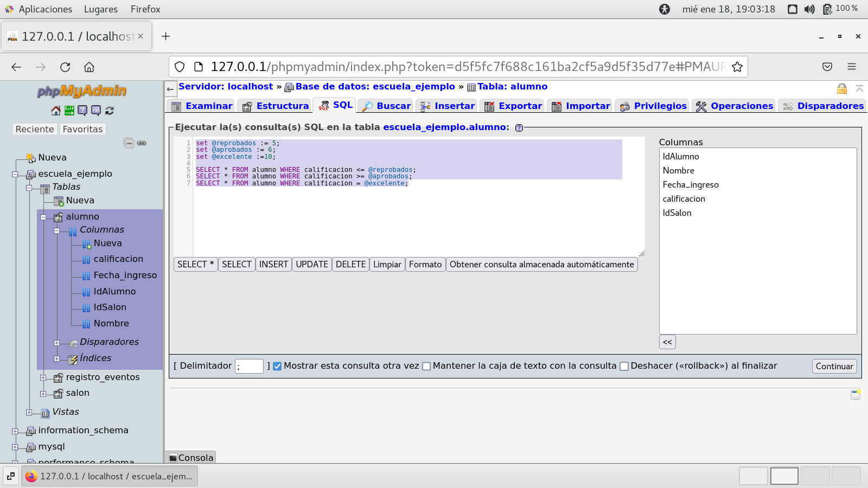Switch to the Estructura tab
This screenshot has height=488, width=868.
[276, 106]
